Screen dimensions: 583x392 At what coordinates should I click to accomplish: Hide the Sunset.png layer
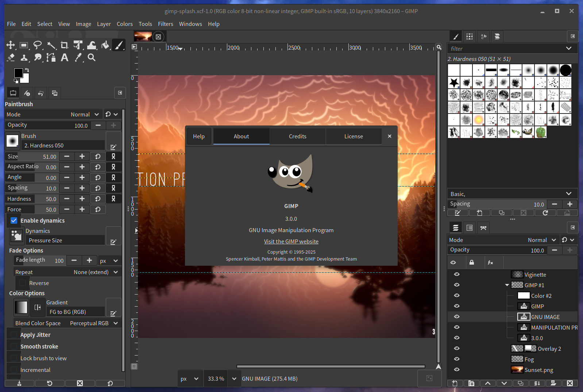click(x=457, y=370)
